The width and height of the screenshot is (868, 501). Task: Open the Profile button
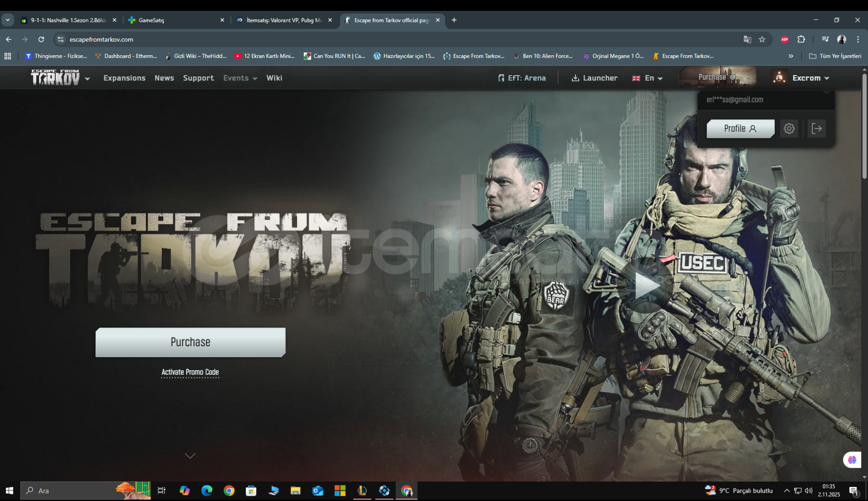[740, 128]
